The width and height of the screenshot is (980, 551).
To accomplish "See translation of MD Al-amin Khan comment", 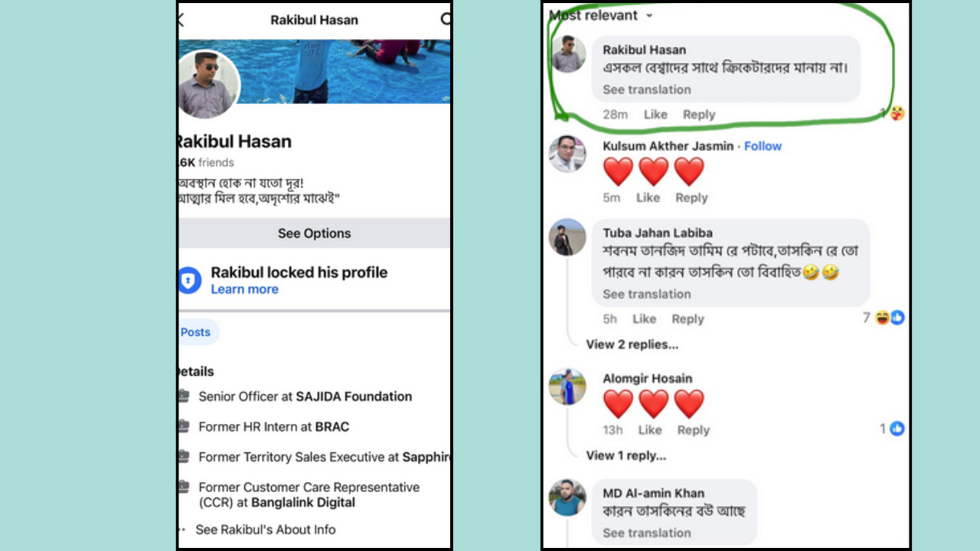I will [x=646, y=533].
